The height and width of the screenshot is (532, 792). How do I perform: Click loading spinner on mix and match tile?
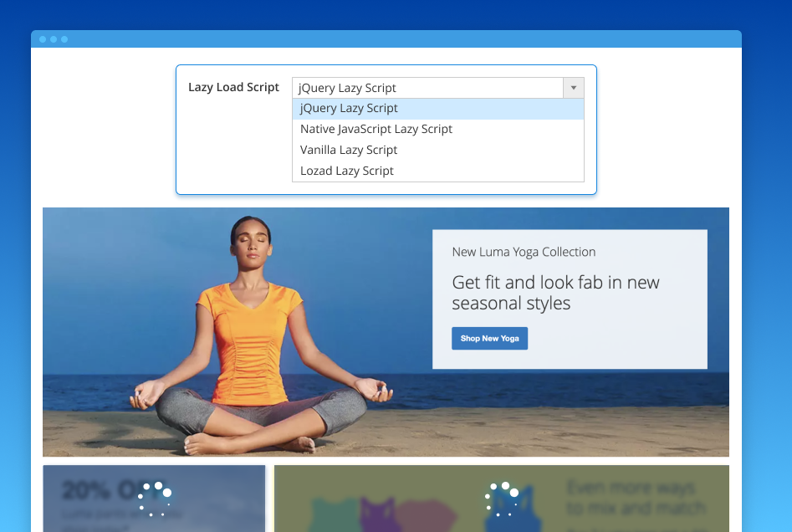pos(502,499)
